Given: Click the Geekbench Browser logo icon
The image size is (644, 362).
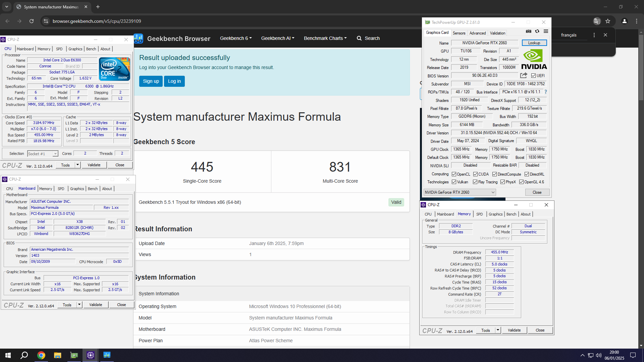Looking at the screenshot, I should [139, 39].
